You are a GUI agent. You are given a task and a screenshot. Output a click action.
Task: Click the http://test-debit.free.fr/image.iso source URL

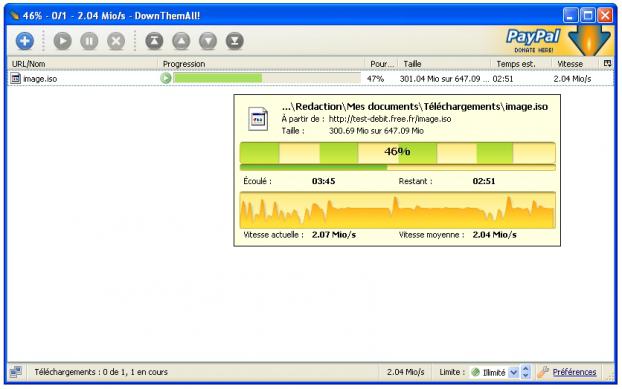coord(390,119)
